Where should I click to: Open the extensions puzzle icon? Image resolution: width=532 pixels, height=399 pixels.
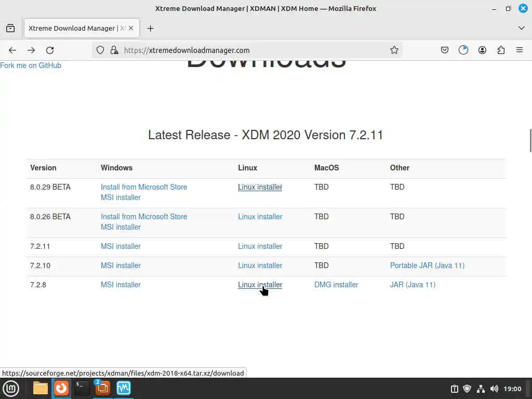[x=501, y=50]
